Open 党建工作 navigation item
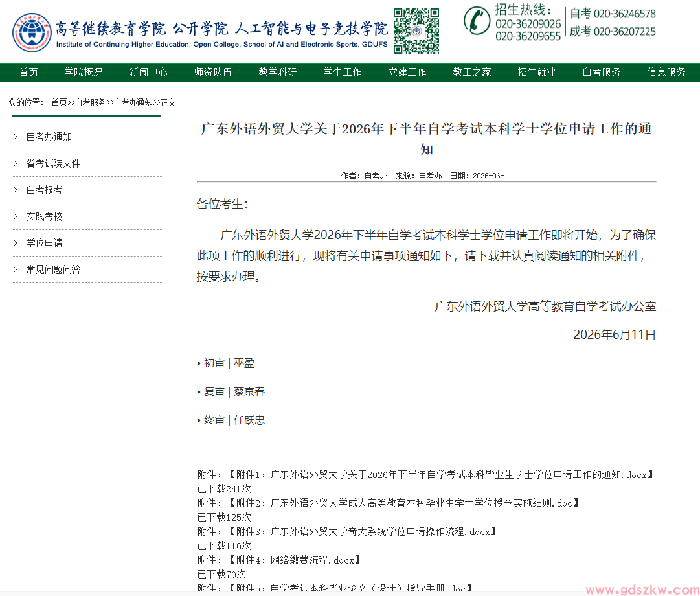The height and width of the screenshot is (596, 700). tap(407, 73)
